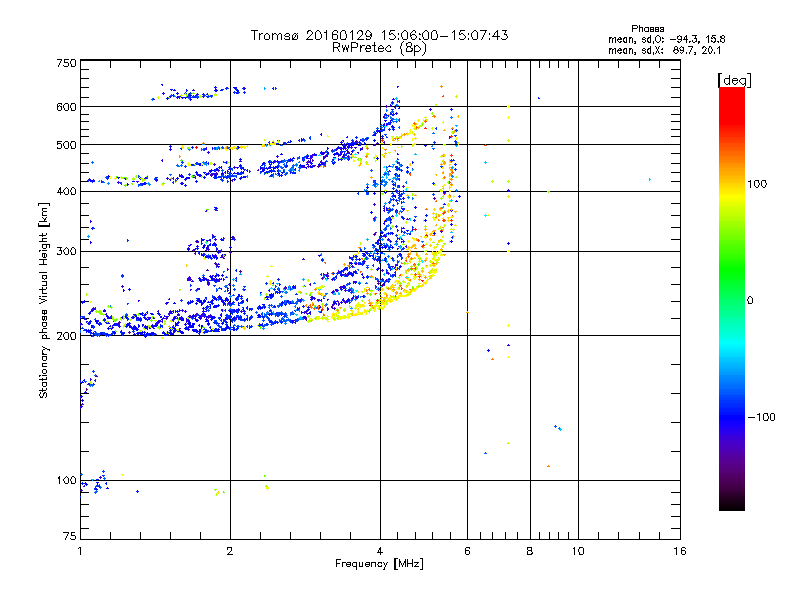Select the 'mean, sd,O: -94.3, 15.8' text
The image size is (800, 600).
pos(666,39)
